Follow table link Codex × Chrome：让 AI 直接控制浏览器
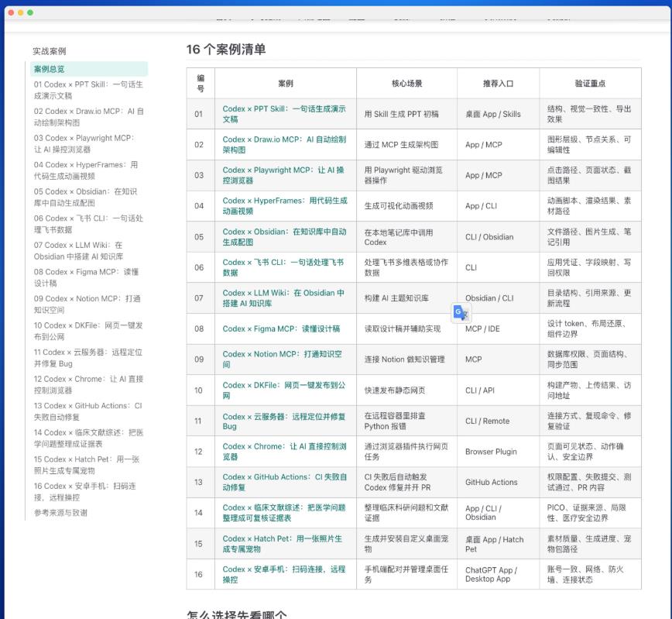This screenshot has width=672, height=619. pos(284,452)
